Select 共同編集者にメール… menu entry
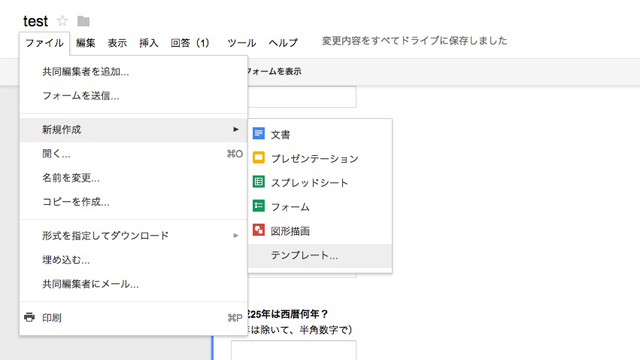640x360 pixels. click(133, 284)
